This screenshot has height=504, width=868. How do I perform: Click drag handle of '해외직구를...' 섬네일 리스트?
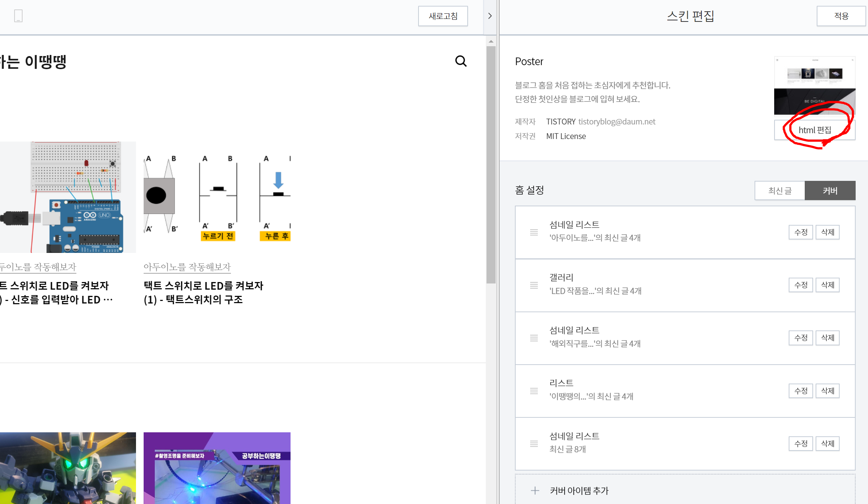534,338
